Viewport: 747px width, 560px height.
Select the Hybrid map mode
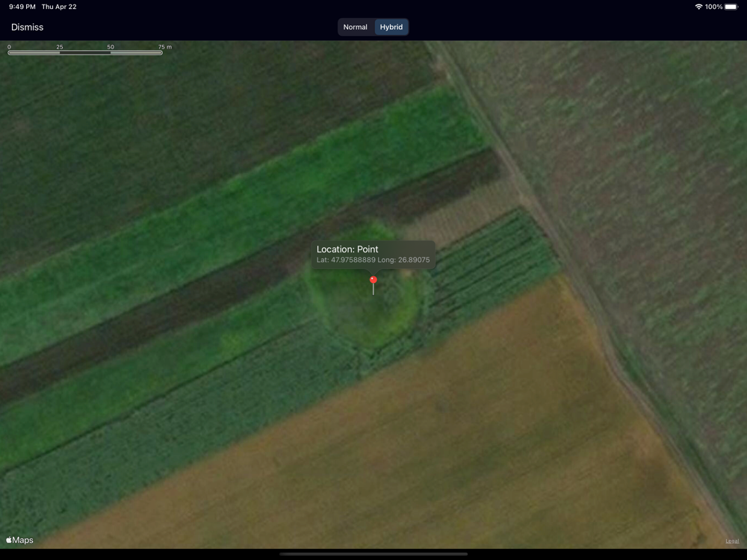[x=391, y=27]
